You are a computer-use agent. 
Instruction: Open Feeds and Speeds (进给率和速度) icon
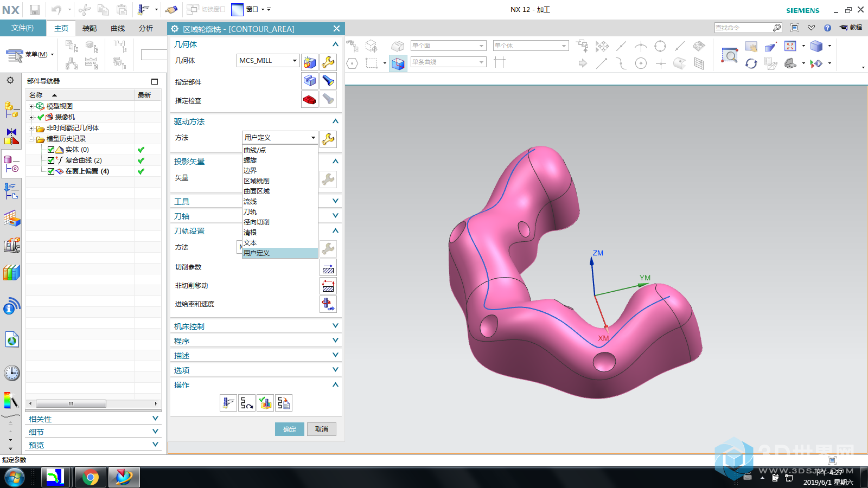328,304
